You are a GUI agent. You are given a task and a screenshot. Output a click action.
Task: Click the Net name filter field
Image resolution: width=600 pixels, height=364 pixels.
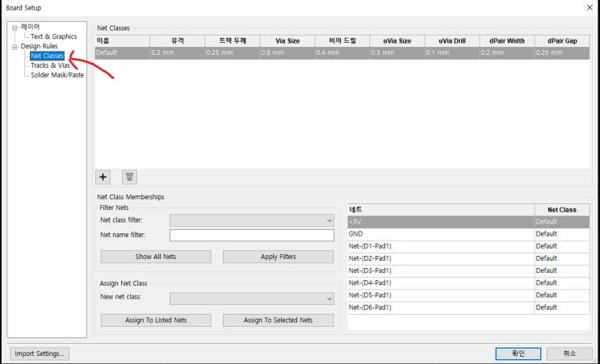[252, 235]
